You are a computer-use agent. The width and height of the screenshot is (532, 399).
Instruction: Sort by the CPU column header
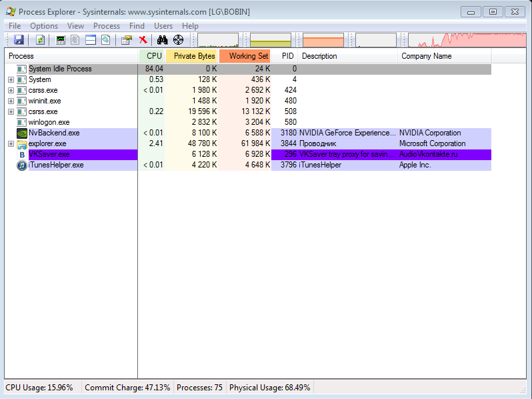tap(151, 56)
